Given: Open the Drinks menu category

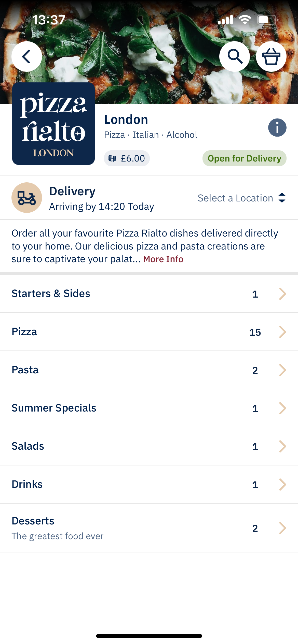Looking at the screenshot, I should click(x=27, y=485).
